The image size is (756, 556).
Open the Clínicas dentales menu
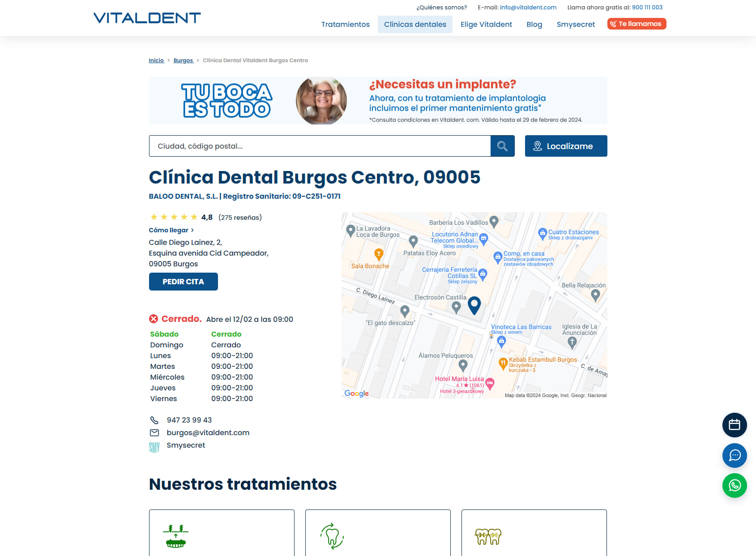pos(415,24)
